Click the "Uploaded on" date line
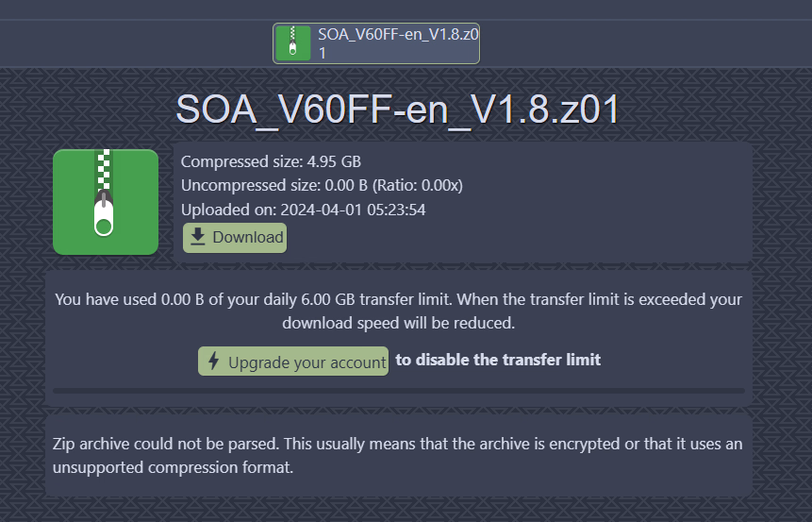This screenshot has height=522, width=812. pos(303,210)
